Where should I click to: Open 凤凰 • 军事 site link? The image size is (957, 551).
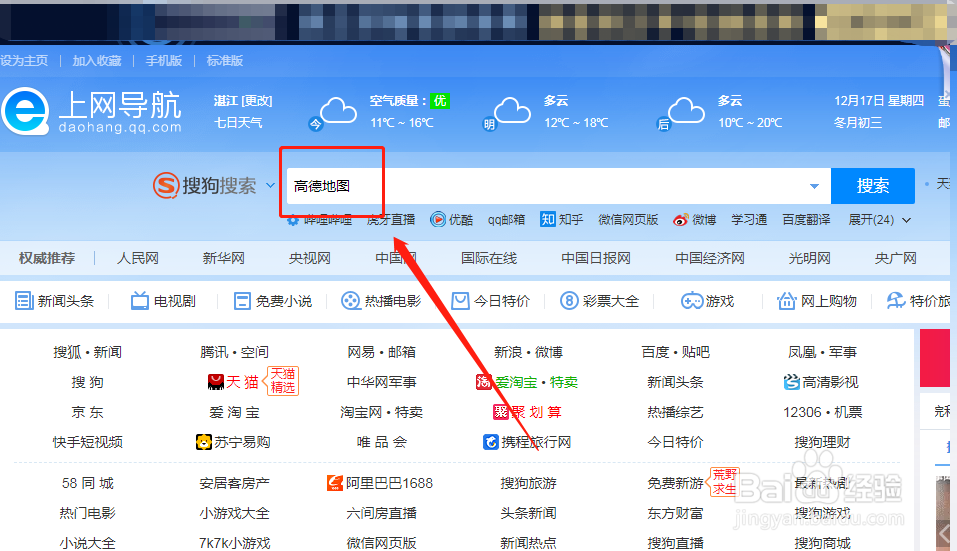point(823,352)
